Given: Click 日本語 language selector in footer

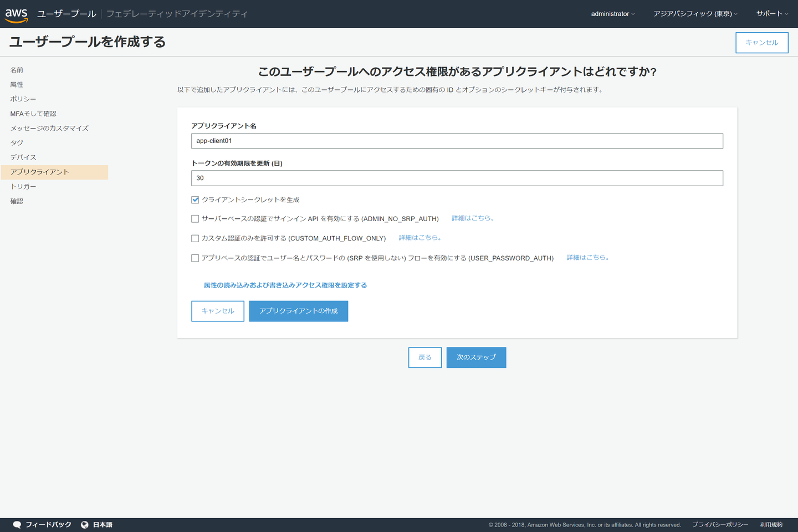Looking at the screenshot, I should click(103, 525).
